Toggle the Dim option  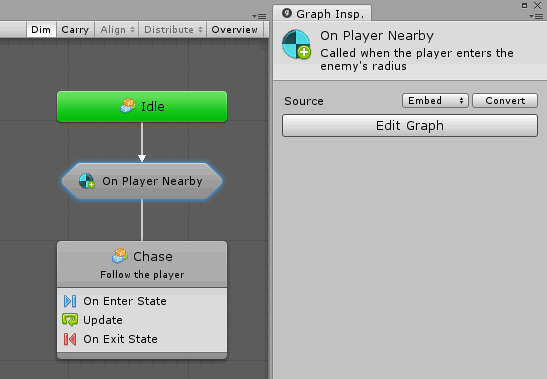point(41,30)
